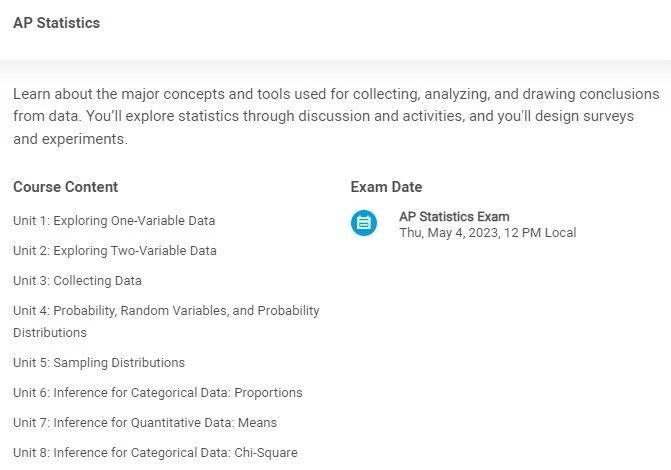Open Unit 1: Exploring One-Variable Data
The width and height of the screenshot is (671, 470).
(114, 221)
